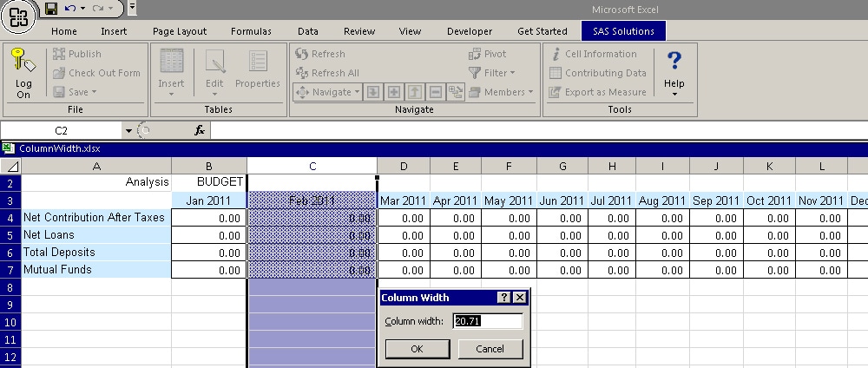Cancel the Column Width dialog

(491, 349)
